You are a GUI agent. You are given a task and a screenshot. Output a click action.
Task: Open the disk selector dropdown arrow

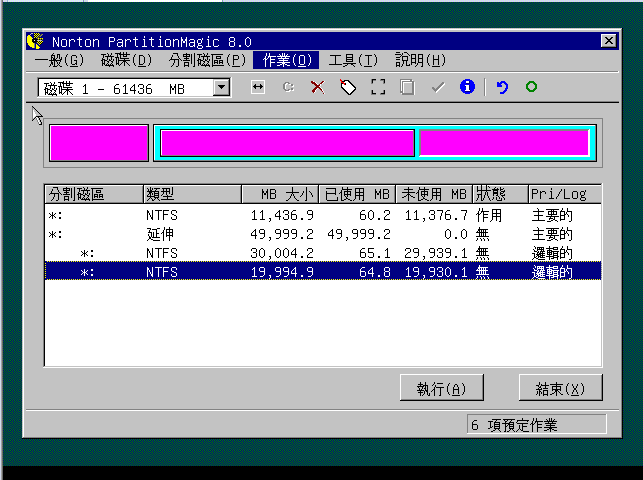pyautogui.click(x=221, y=87)
